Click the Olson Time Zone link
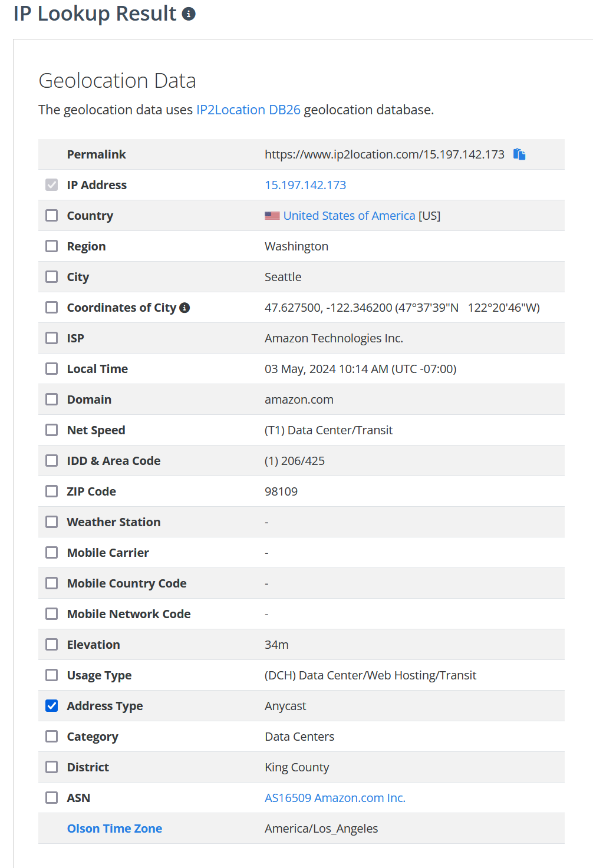Screen dimensions: 593x868 tap(114, 829)
